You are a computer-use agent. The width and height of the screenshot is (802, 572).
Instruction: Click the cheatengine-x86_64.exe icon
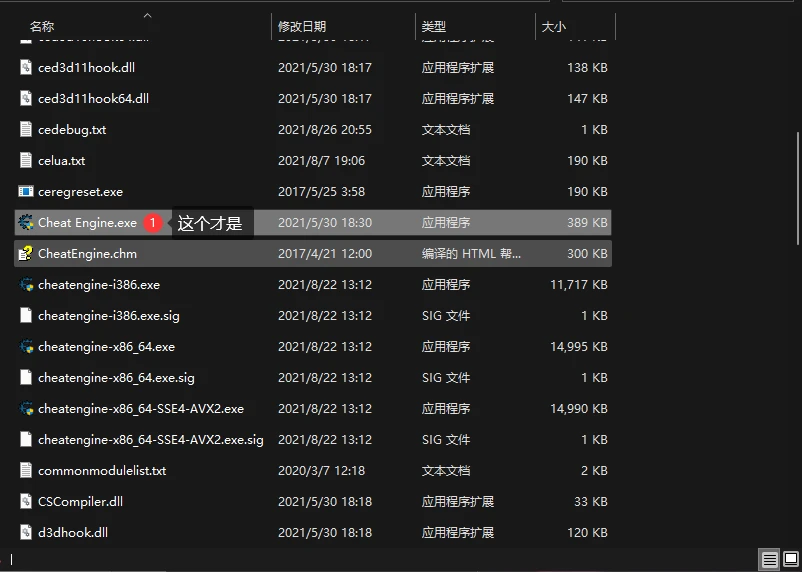26,346
